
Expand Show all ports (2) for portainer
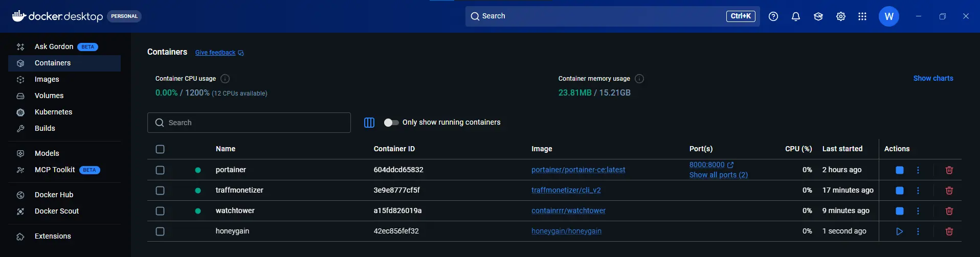tap(718, 175)
